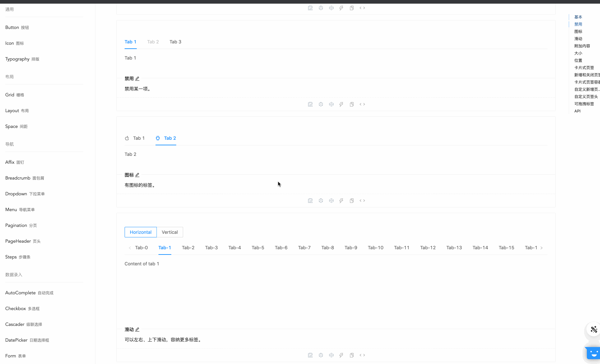Select the Horizontal mode option
The image size is (600, 364).
pos(140,232)
